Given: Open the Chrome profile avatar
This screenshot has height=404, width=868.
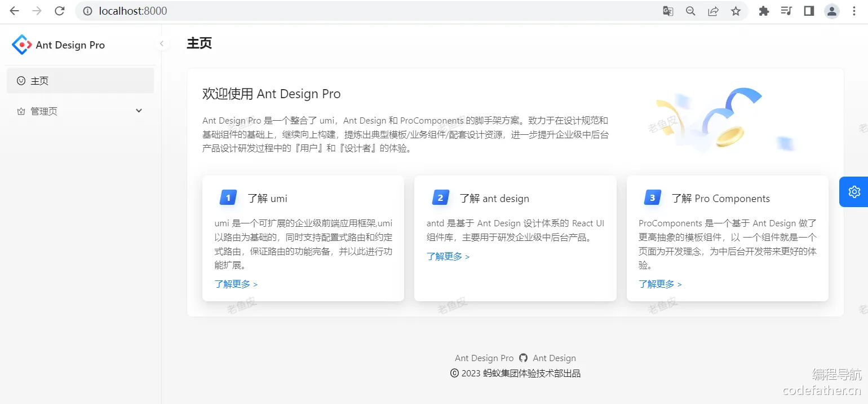Looking at the screenshot, I should (832, 11).
